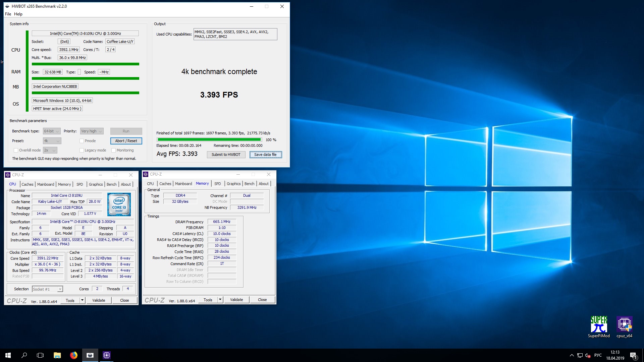This screenshot has width=644, height=362.
Task: Click DRAM Frequency 665.1 MHz value
Action: coord(222,222)
